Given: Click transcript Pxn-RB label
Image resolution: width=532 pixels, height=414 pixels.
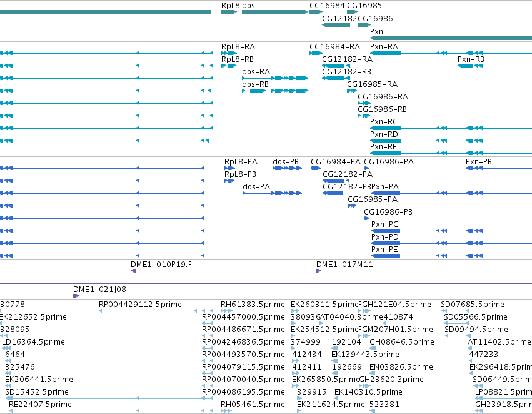Looking at the screenshot, I should tap(471, 59).
